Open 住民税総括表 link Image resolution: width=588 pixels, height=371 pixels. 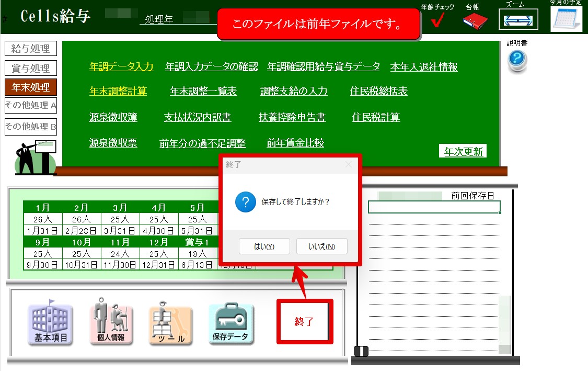(379, 91)
